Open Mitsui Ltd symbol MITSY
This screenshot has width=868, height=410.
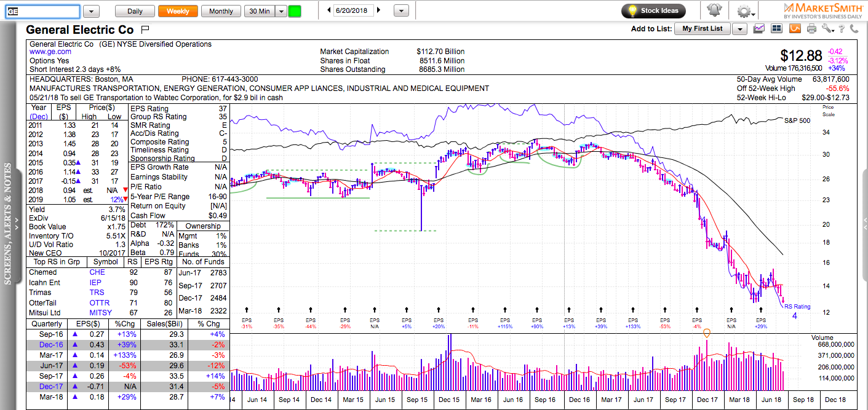pos(102,313)
